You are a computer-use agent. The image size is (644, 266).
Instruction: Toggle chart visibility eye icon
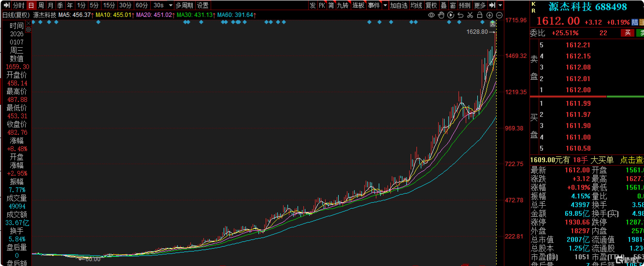(x=431, y=15)
